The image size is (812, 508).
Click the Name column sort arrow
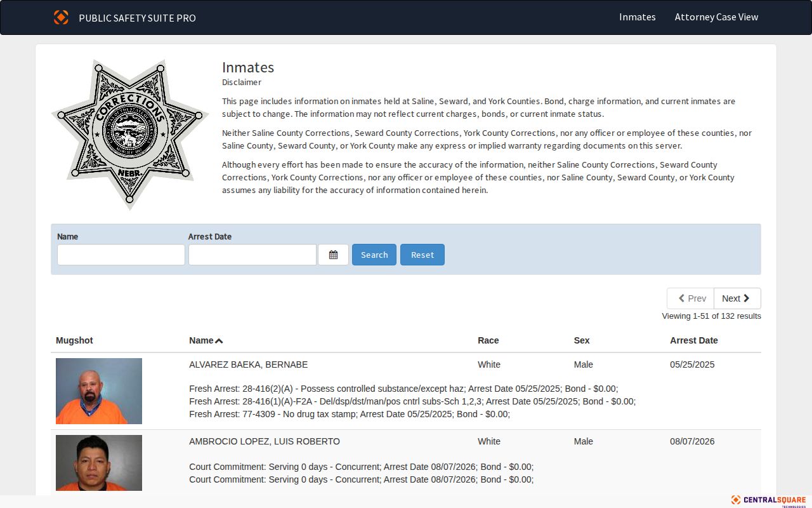point(219,341)
